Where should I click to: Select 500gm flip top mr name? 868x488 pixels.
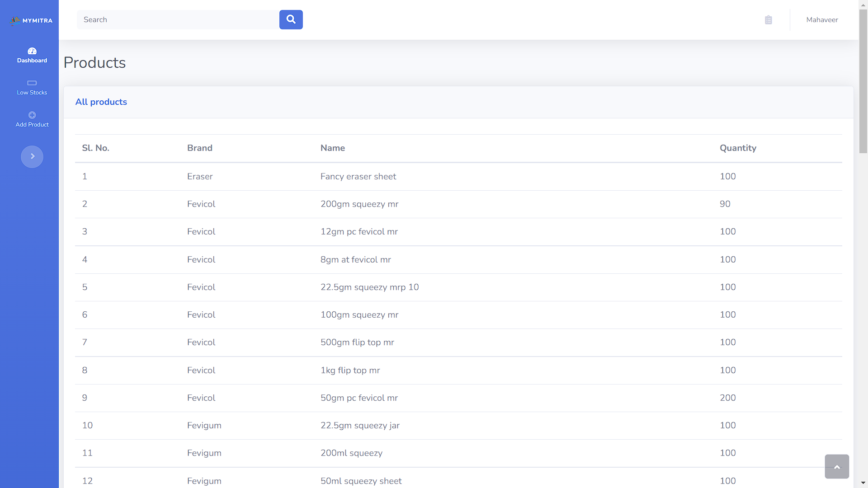click(357, 343)
